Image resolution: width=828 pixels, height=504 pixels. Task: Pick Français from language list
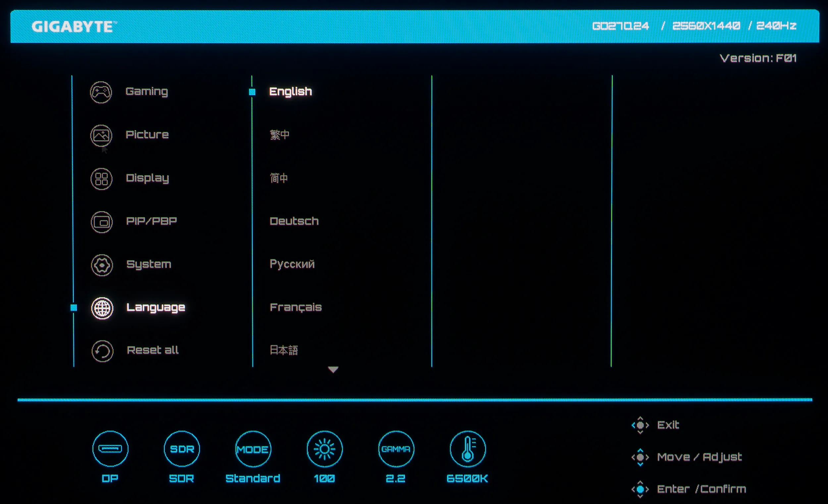295,307
